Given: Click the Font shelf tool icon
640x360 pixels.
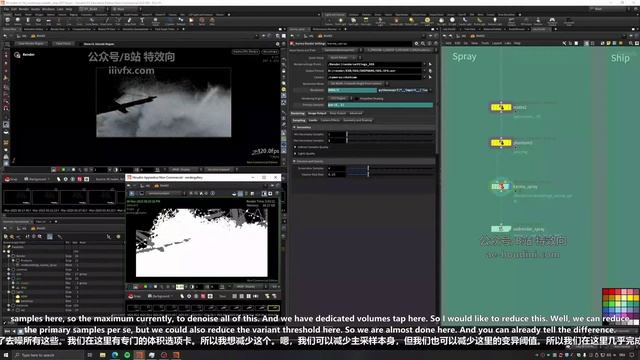Looking at the screenshot, I should click(x=142, y=21).
